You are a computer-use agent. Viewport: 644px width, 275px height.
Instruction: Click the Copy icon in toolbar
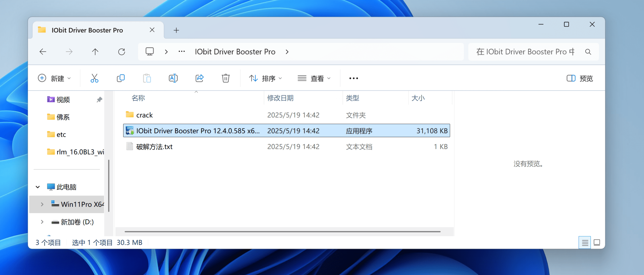[121, 78]
